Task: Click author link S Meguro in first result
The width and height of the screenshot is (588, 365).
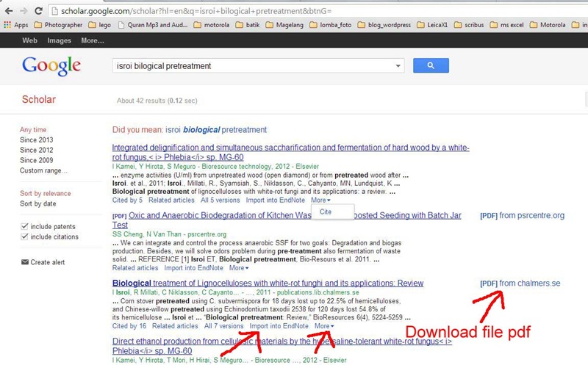Action: [x=181, y=167]
